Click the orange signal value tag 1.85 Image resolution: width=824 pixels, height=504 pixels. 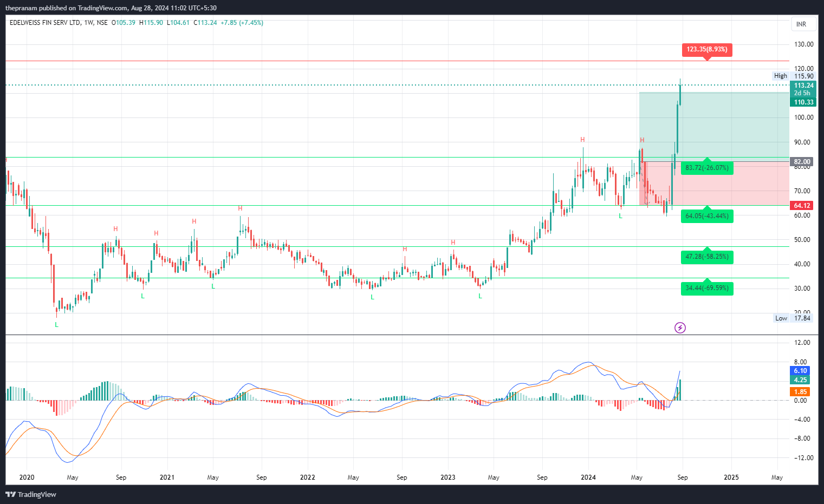pyautogui.click(x=801, y=392)
